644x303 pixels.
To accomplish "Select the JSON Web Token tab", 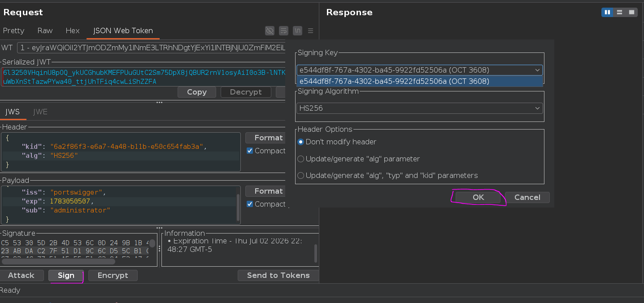I will point(123,30).
